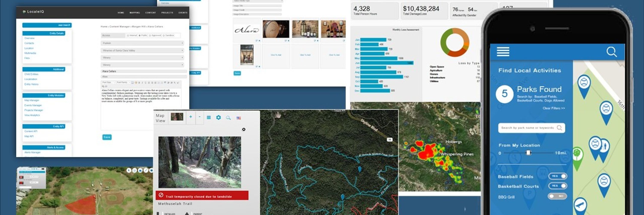Click the US flag language icon

pyautogui.click(x=239, y=118)
